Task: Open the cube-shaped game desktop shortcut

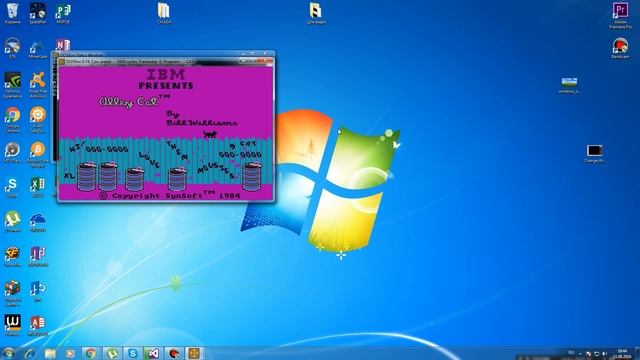Action: tap(12, 292)
